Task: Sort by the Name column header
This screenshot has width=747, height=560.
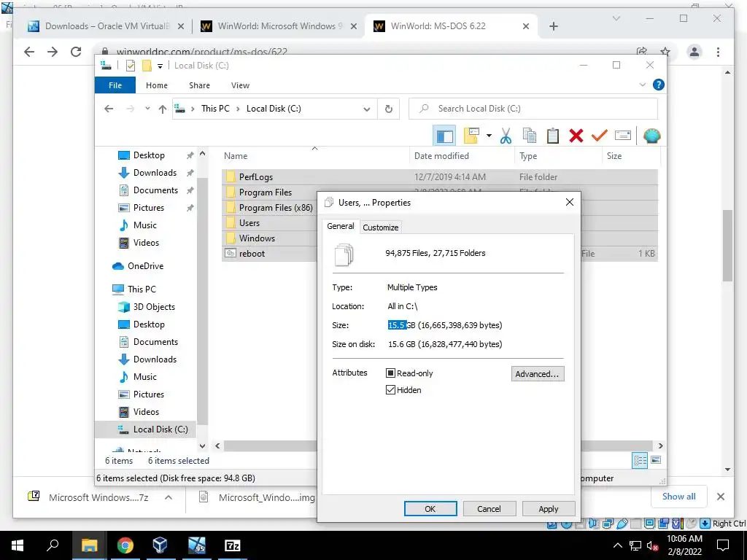Action: pyautogui.click(x=314, y=156)
